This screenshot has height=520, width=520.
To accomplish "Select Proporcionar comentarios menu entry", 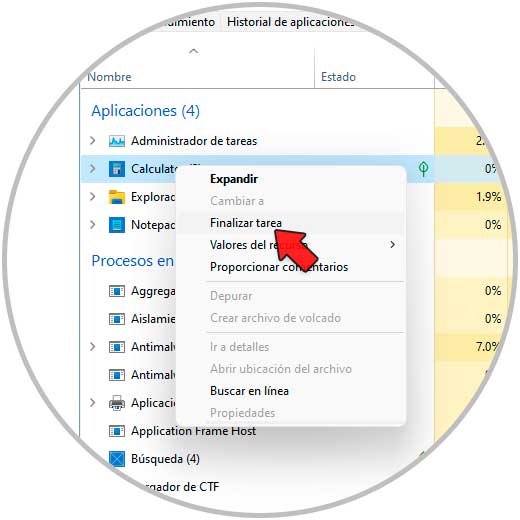I will point(279,267).
